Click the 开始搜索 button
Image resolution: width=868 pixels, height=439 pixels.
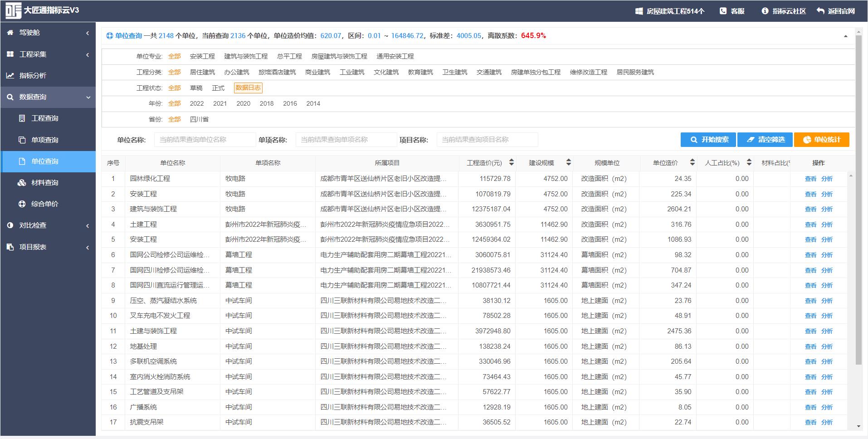708,140
